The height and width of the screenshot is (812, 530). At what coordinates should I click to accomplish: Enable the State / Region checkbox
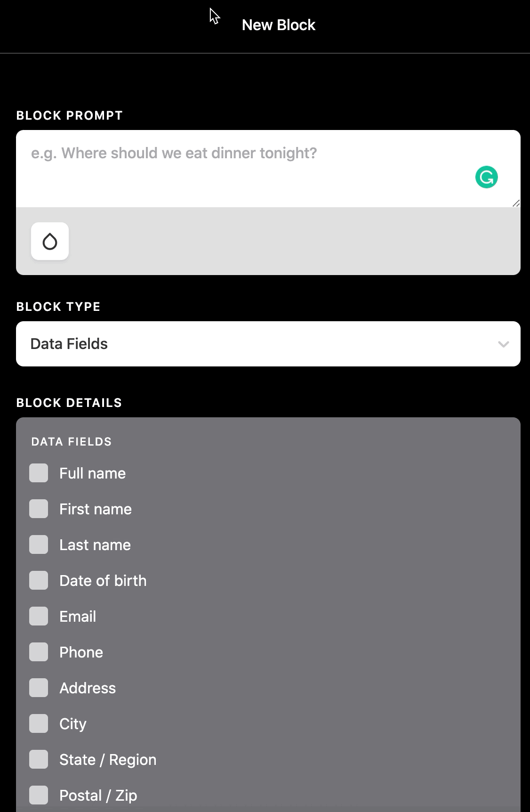click(39, 759)
